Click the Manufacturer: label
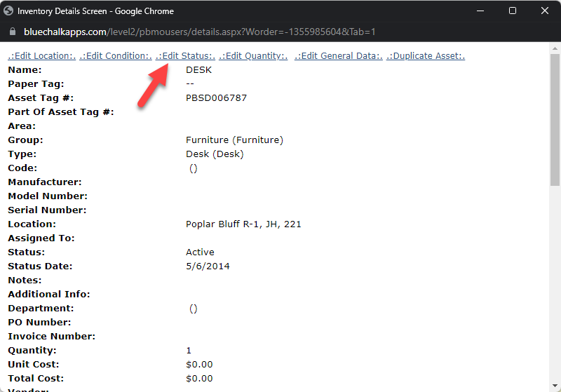561x392 pixels. point(45,182)
